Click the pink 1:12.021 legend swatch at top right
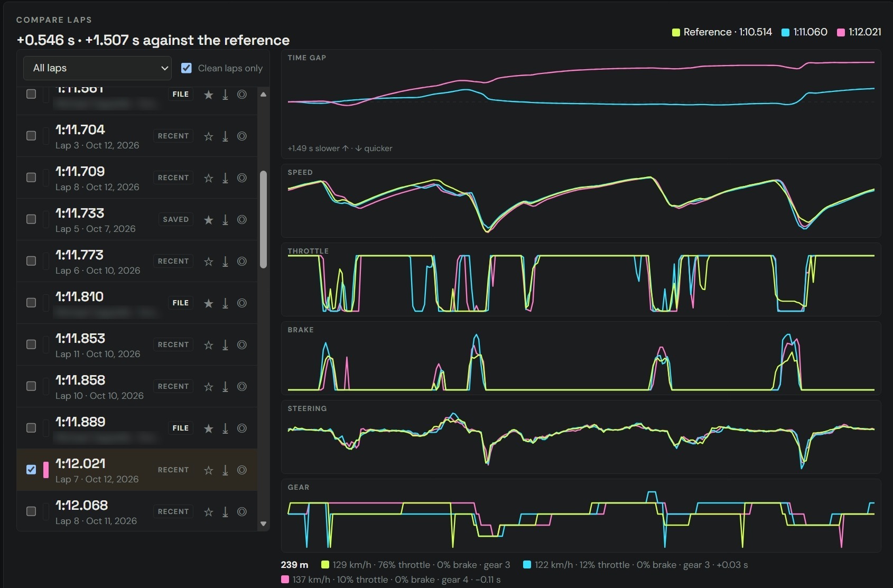 point(841,32)
